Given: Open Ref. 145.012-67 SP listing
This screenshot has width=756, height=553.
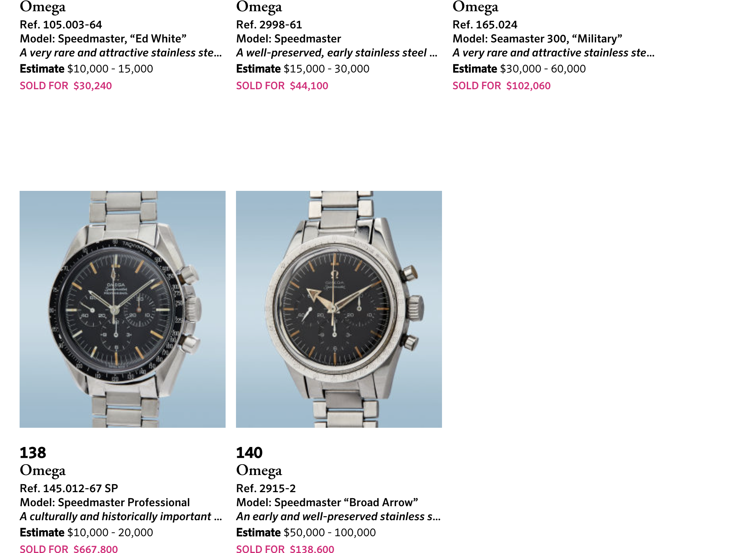Looking at the screenshot, I should pos(69,489).
